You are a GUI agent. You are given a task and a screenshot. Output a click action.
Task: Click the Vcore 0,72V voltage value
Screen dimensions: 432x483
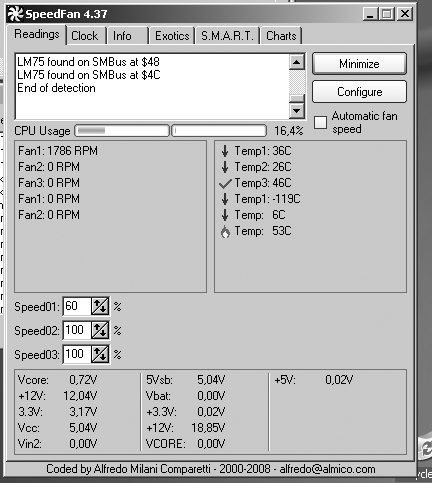tap(83, 380)
